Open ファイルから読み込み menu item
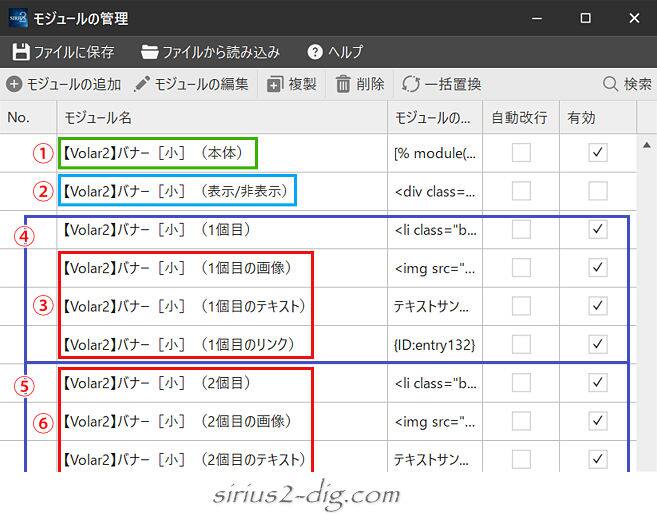Screen dimensions: 657x514 (x=210, y=52)
